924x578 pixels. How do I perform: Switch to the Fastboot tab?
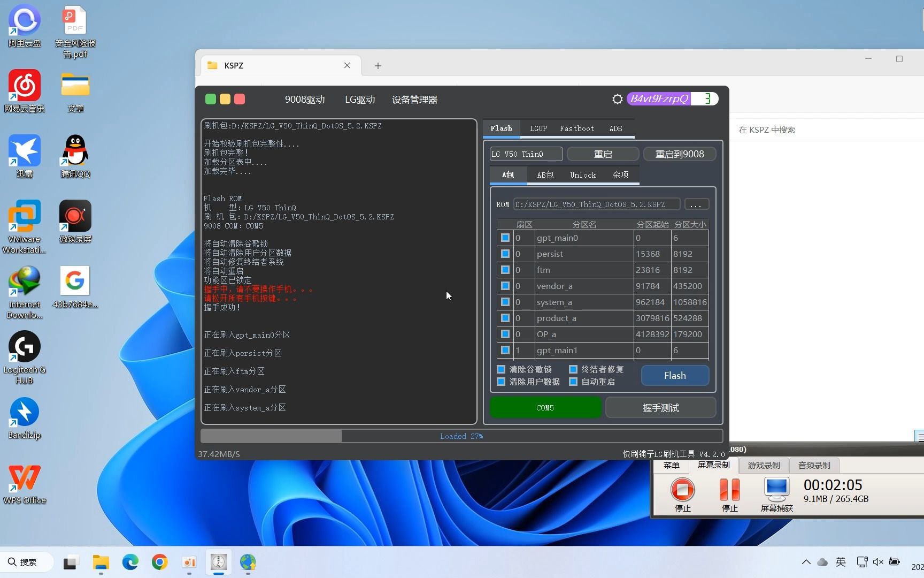click(x=577, y=128)
